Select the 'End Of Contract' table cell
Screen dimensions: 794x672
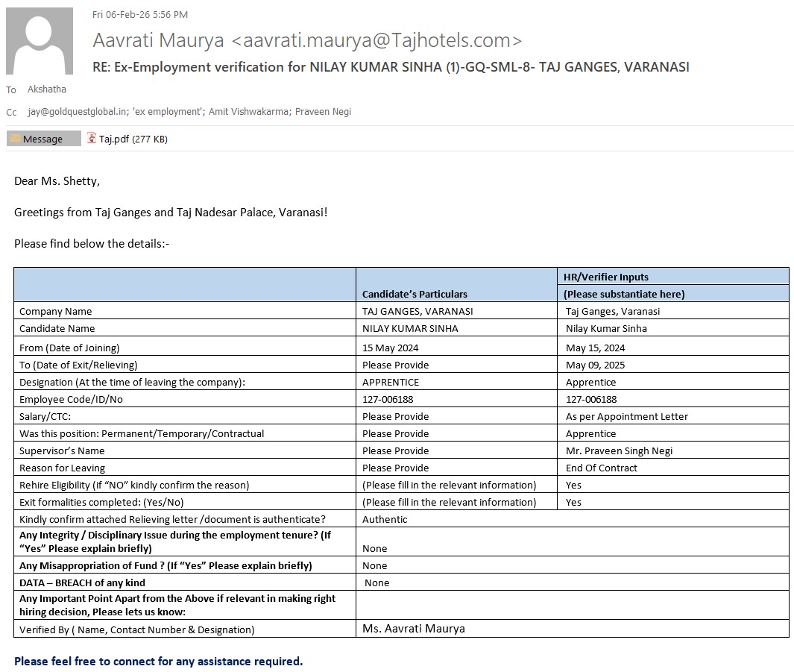tap(601, 468)
